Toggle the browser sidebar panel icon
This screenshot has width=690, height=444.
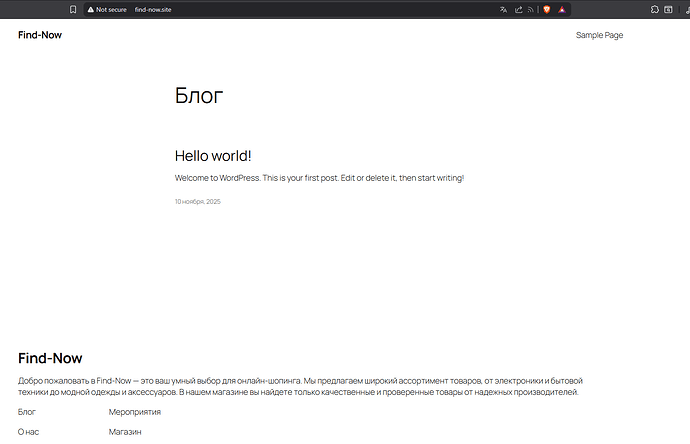(x=668, y=9)
